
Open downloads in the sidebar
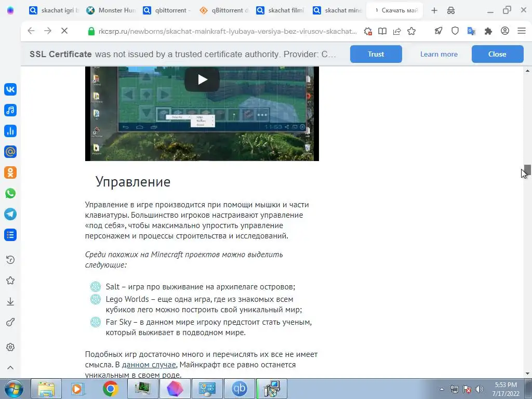(10, 301)
